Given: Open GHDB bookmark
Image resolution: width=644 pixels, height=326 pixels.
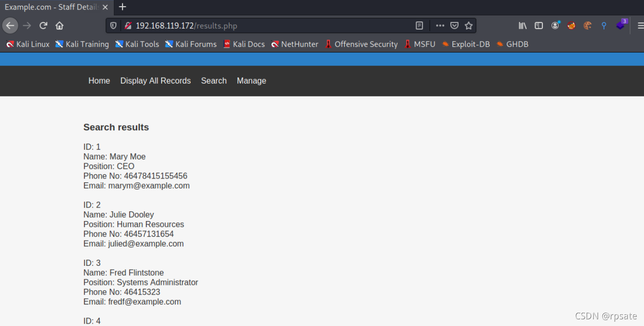Looking at the screenshot, I should coord(512,44).
